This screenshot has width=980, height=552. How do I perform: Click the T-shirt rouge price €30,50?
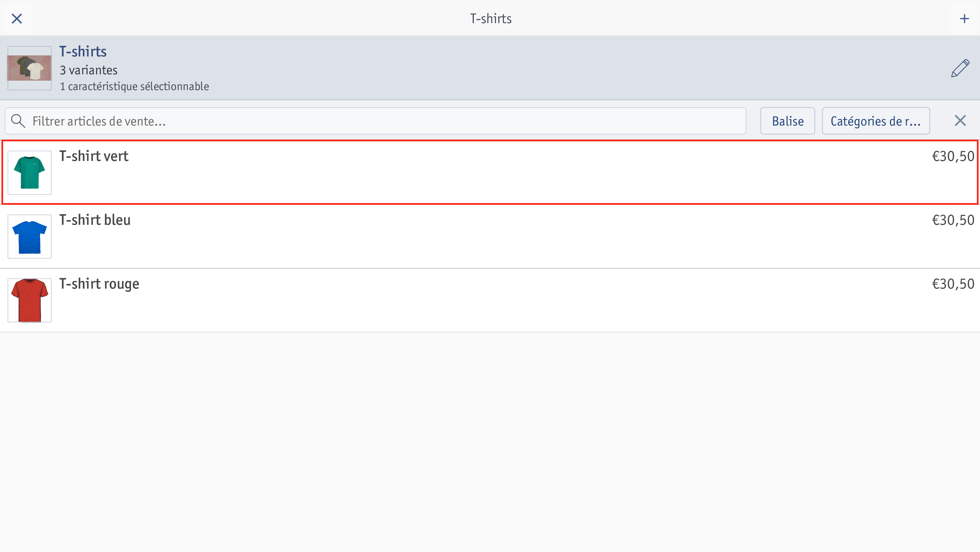[x=953, y=284]
